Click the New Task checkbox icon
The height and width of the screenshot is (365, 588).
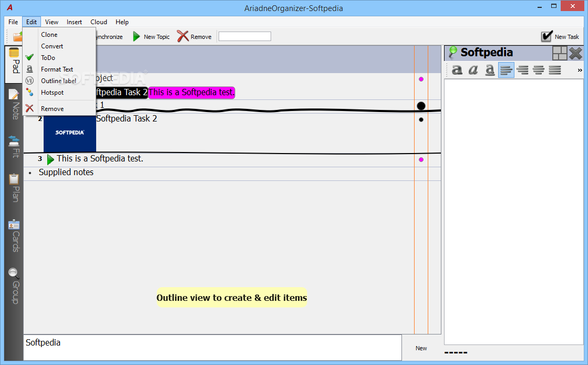pyautogui.click(x=546, y=36)
